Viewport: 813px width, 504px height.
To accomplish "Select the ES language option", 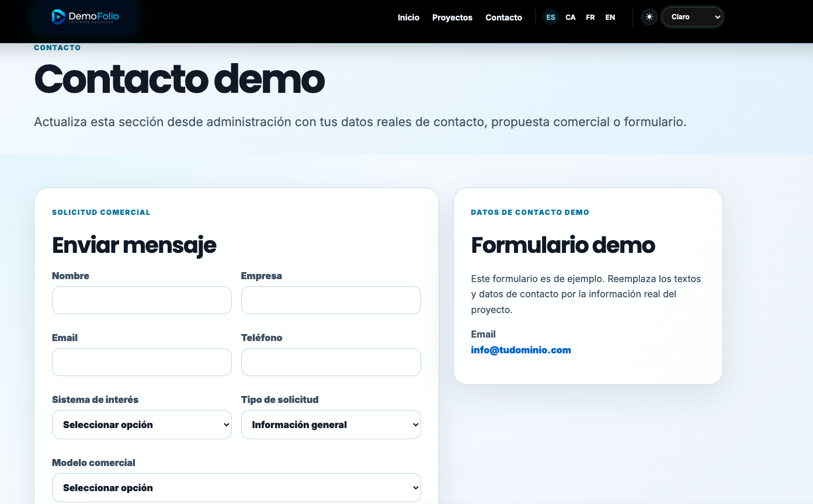I will tap(551, 18).
